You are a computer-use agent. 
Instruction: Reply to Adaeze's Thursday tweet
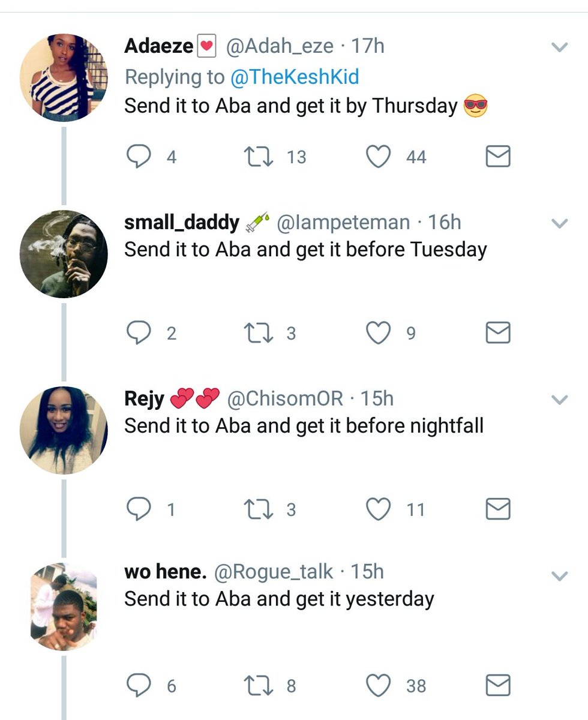[x=138, y=157]
